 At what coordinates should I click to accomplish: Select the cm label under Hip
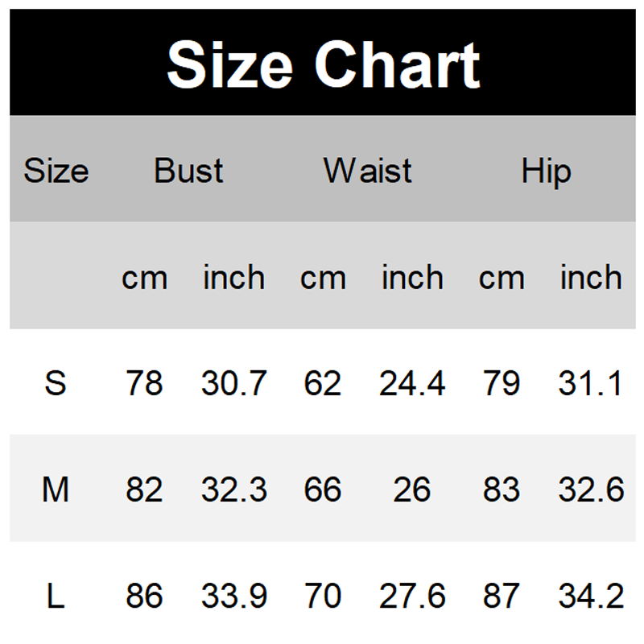[x=502, y=278]
